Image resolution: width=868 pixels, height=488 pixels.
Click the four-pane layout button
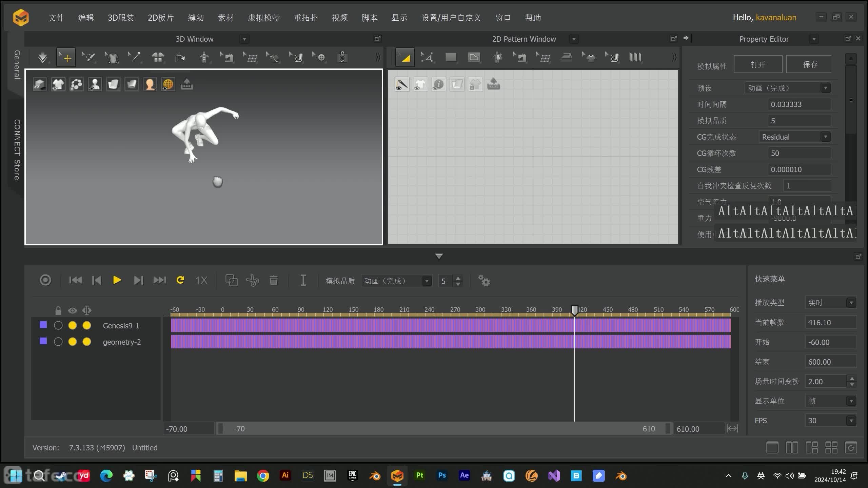(x=831, y=448)
